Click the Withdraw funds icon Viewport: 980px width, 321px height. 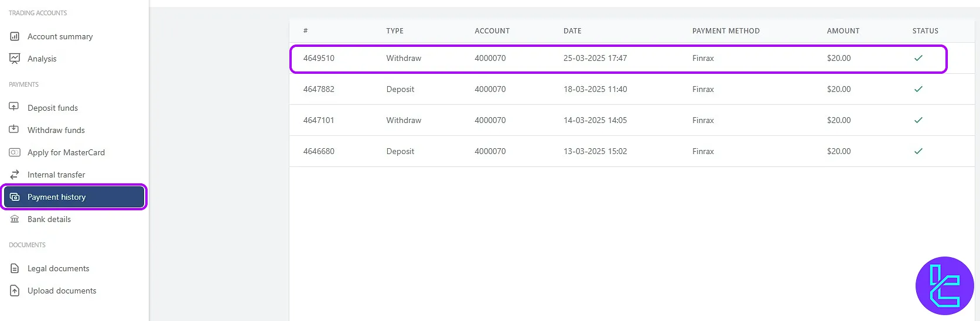[x=14, y=129]
